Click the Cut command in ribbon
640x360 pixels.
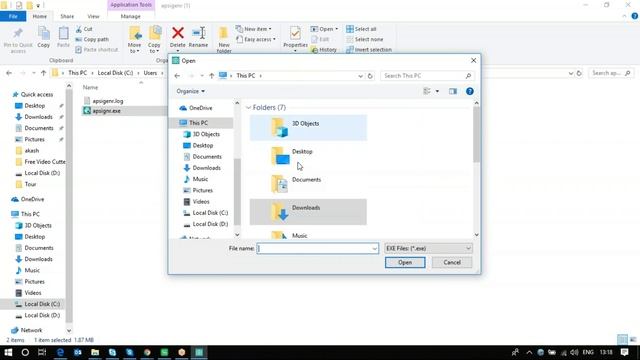[x=84, y=29]
